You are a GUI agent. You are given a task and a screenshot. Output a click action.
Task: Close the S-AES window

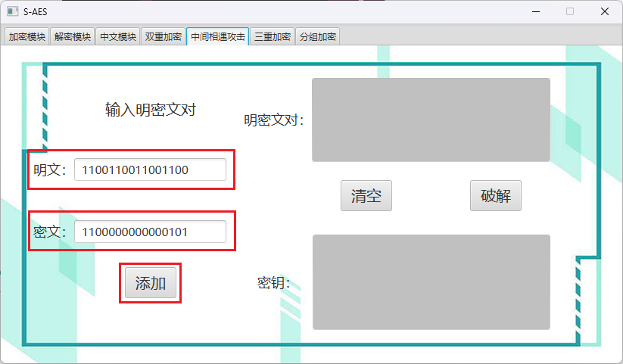605,11
